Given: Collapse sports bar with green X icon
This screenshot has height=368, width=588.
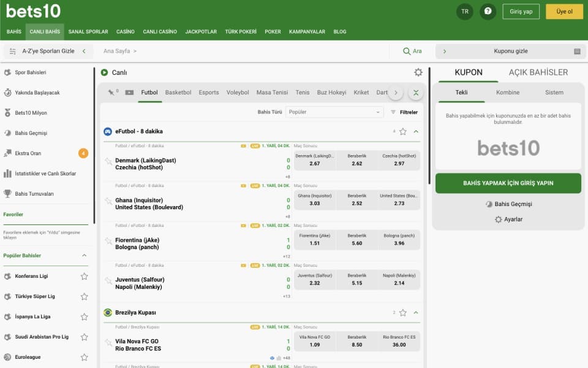Looking at the screenshot, I should point(415,93).
